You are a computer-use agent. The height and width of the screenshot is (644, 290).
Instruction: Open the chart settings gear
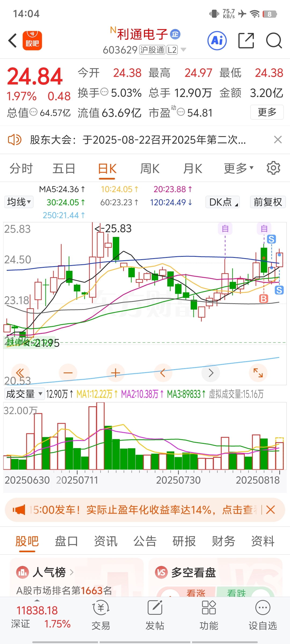click(273, 168)
